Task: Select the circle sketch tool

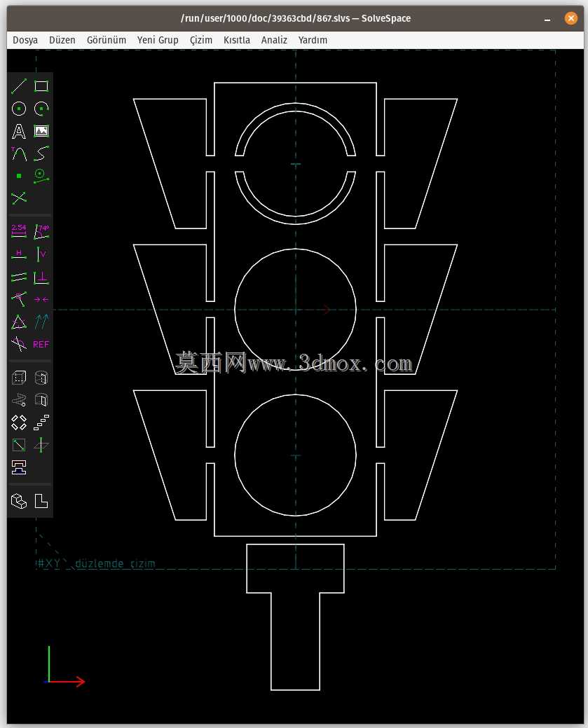Action: point(19,109)
